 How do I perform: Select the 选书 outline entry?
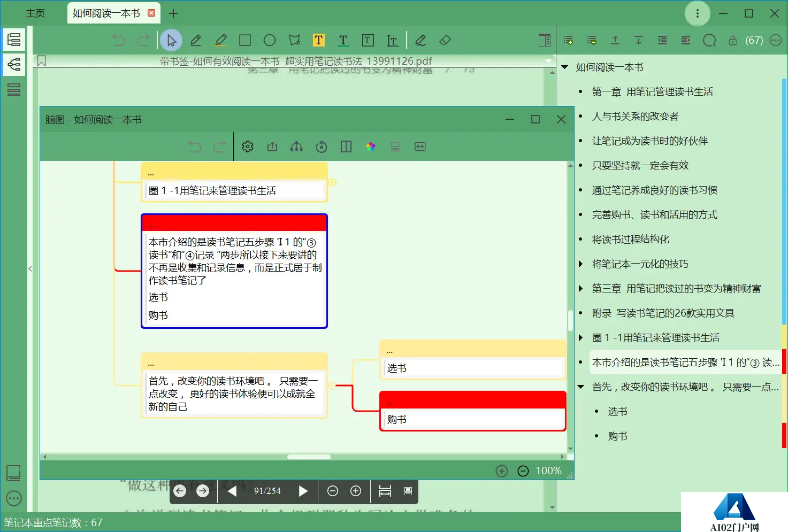(618, 411)
